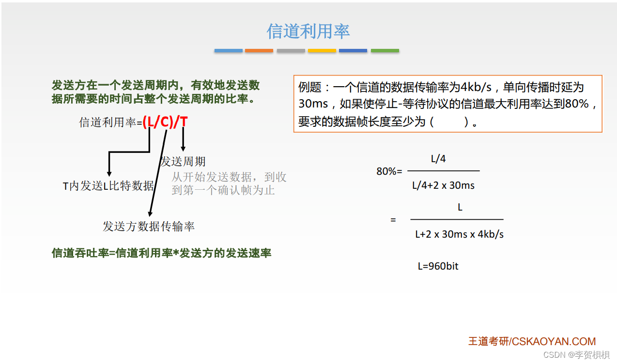Click the denominator L+2 x 30ms x 4kb/s
The image size is (617, 364).
pos(460,234)
